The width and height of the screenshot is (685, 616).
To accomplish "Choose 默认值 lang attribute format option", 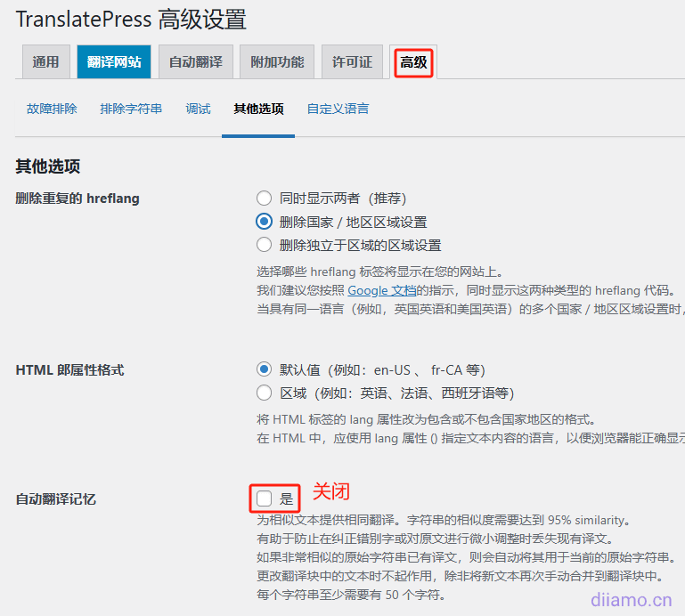I will 264,369.
